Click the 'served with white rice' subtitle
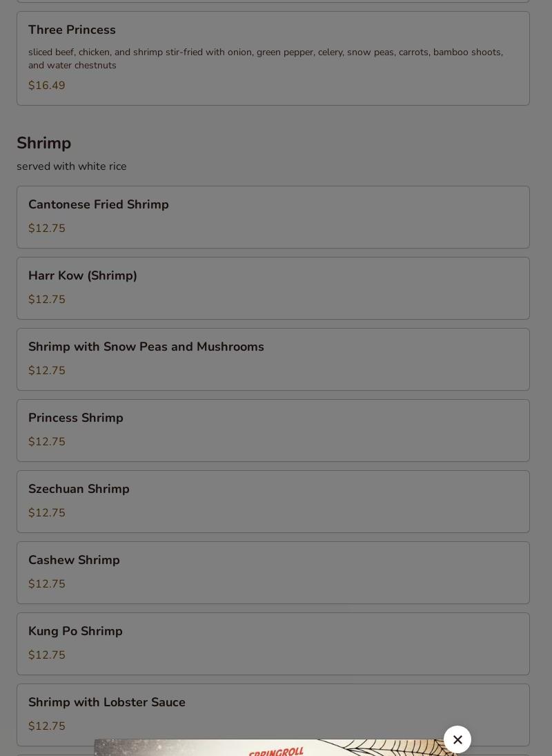Screen dimensions: 552x756 72,166
